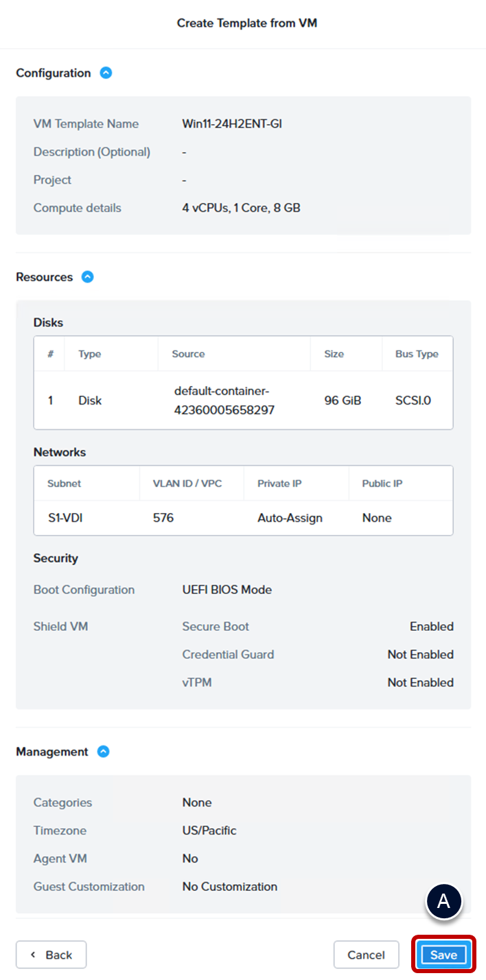Click the Credential Guard Not Enabled status
Viewport: 486px width, 980px height.
(x=420, y=654)
